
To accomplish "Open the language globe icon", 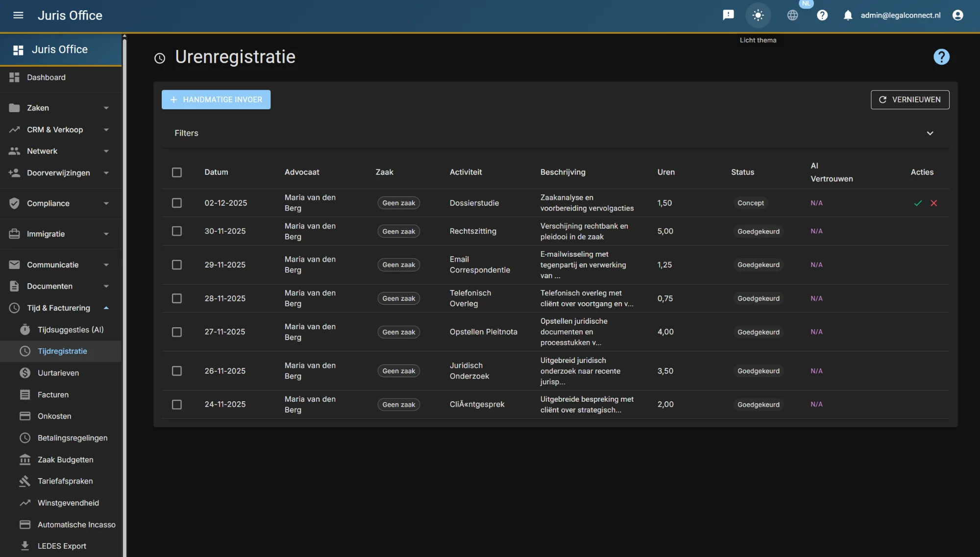I will tap(792, 15).
